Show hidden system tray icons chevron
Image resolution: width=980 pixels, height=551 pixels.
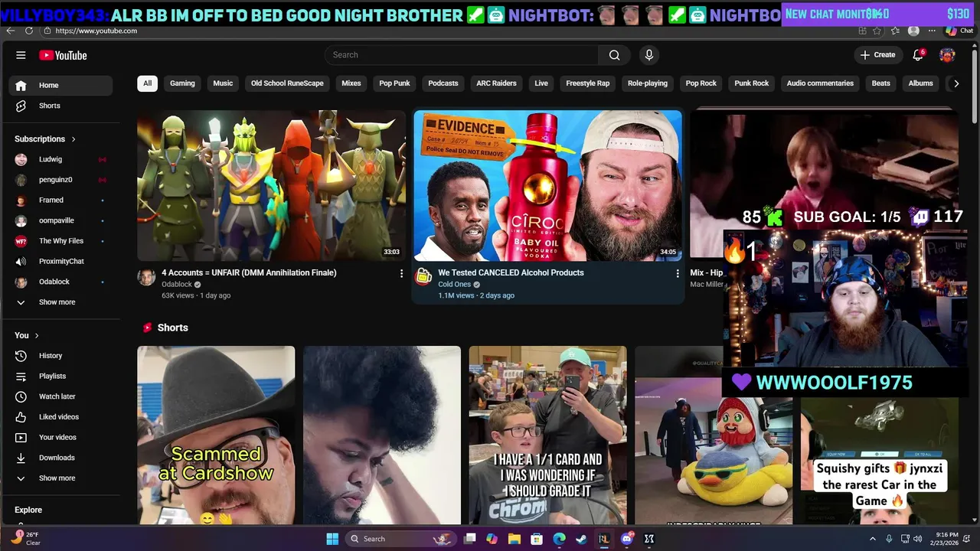coord(872,539)
